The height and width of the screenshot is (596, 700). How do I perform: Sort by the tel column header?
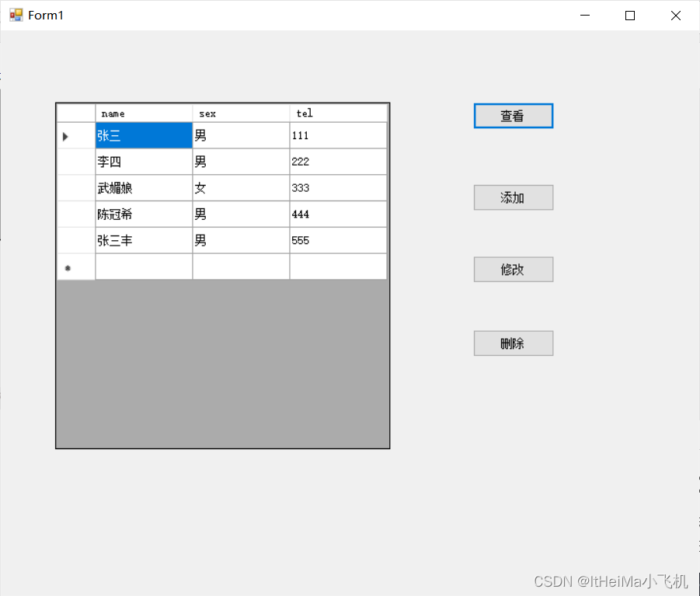tap(338, 113)
